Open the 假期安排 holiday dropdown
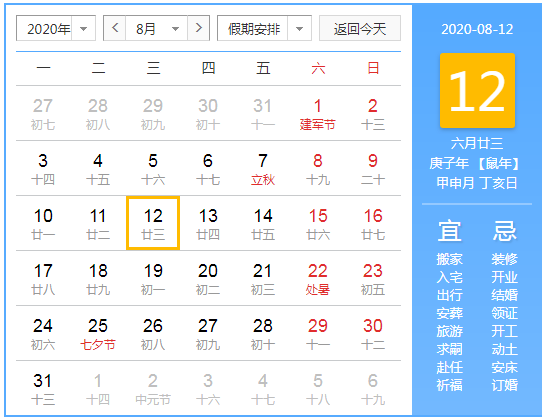 (x=264, y=28)
